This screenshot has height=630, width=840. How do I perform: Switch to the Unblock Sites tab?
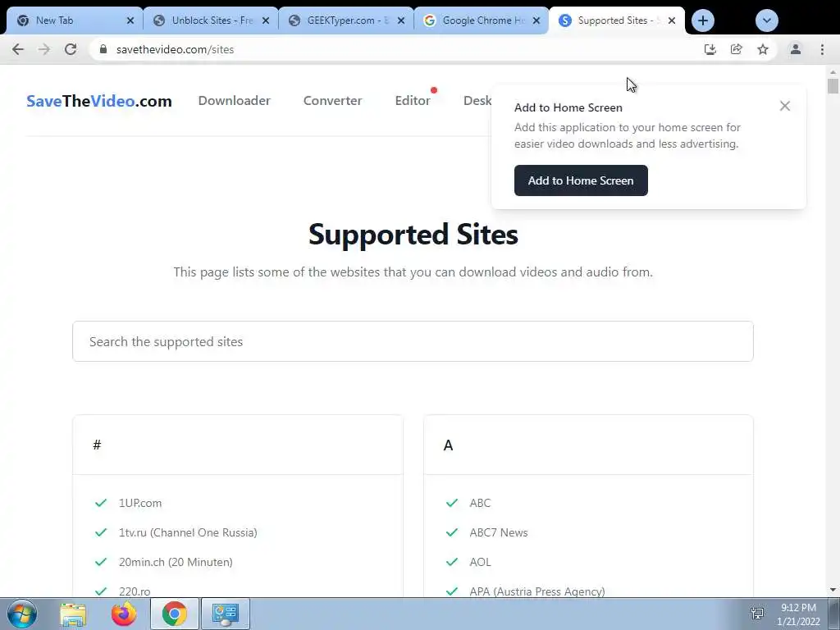(211, 21)
